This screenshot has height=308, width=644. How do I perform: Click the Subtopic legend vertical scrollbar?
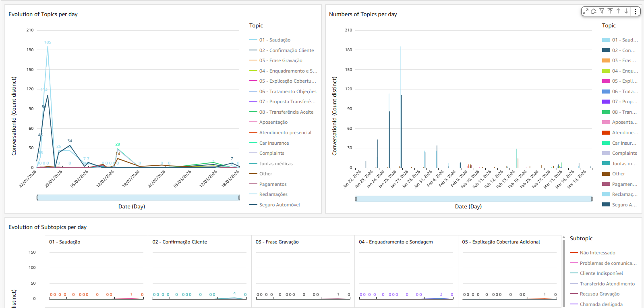(564, 270)
